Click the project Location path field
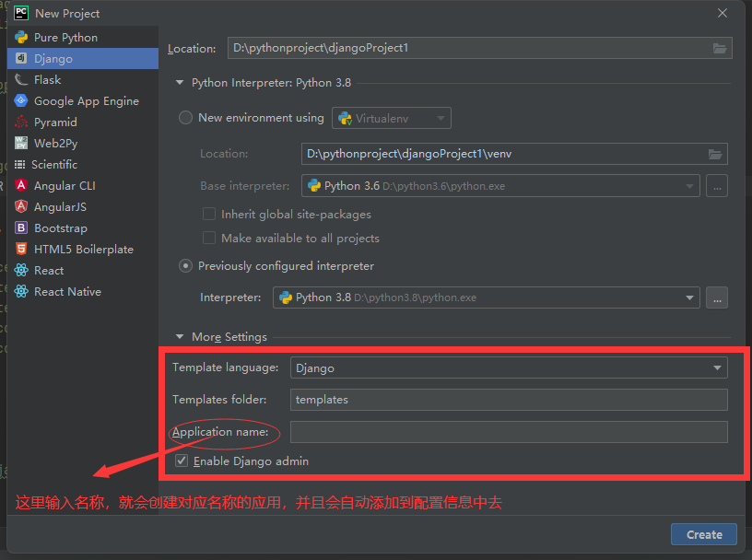 click(479, 48)
